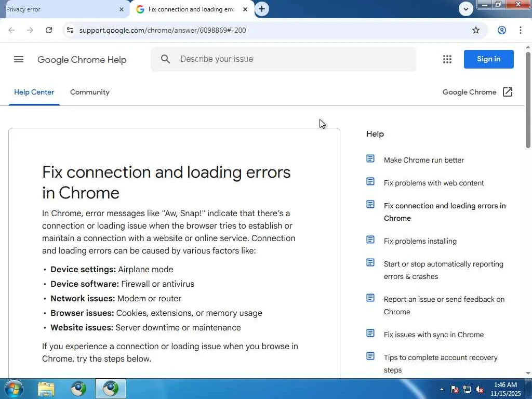Open Fix problems with web content article
The image size is (532, 399).
coord(434,183)
